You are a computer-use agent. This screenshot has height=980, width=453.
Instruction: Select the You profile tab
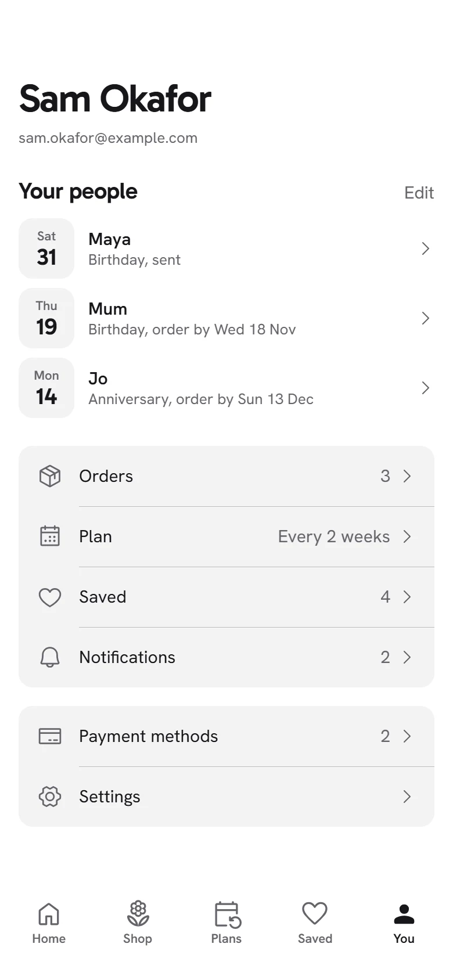pyautogui.click(x=404, y=923)
